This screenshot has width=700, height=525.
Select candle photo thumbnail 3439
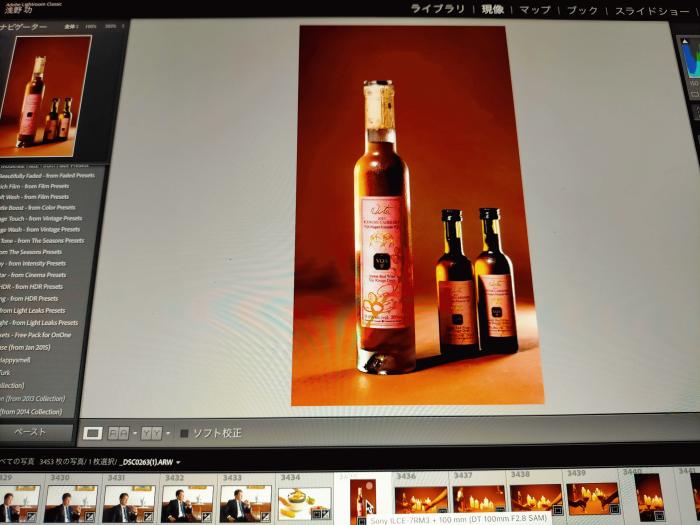click(x=592, y=498)
